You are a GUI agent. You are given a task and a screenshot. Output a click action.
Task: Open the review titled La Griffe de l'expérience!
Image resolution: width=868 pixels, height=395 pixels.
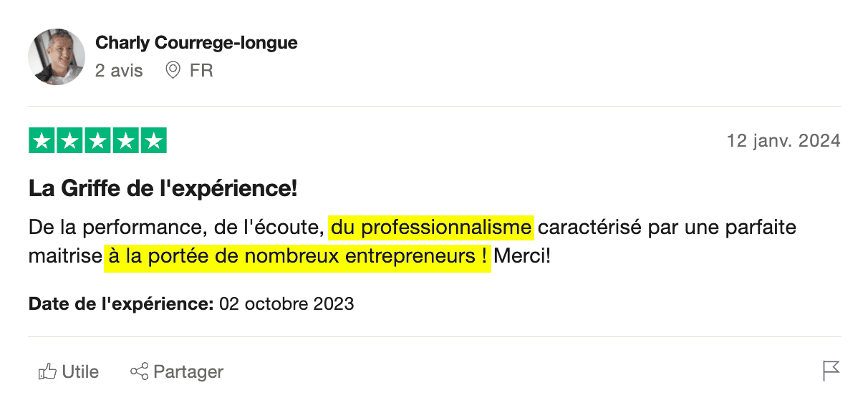(x=163, y=190)
